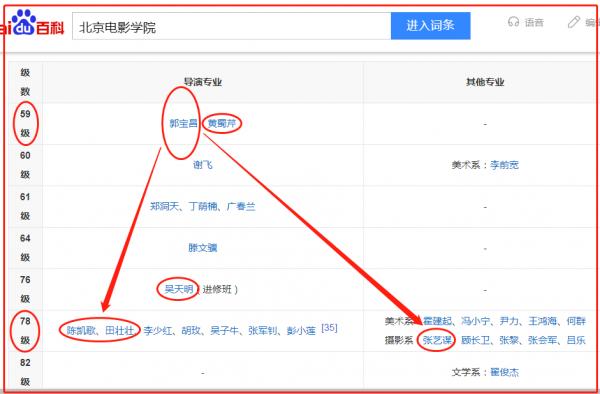Open the 郑洞天 link

click(164, 207)
